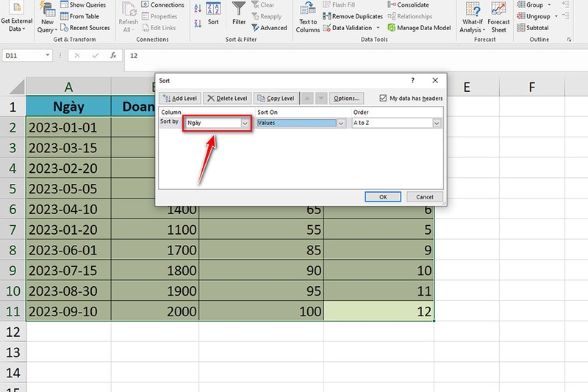
Task: Open the Sort ribbon button
Action: point(213,14)
